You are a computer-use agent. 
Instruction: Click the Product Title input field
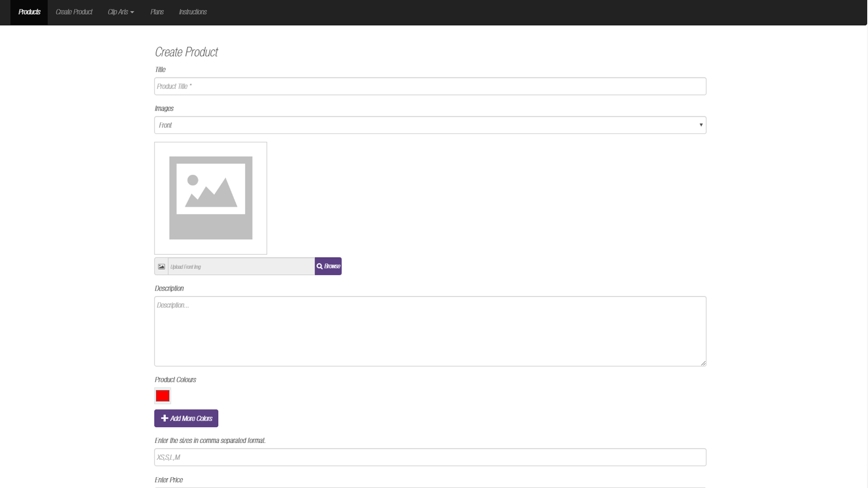click(x=430, y=86)
